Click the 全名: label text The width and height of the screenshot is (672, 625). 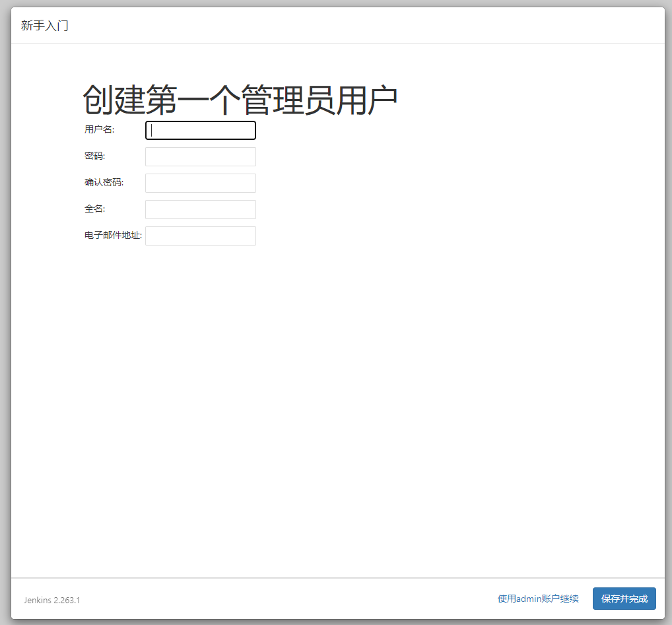click(x=94, y=209)
